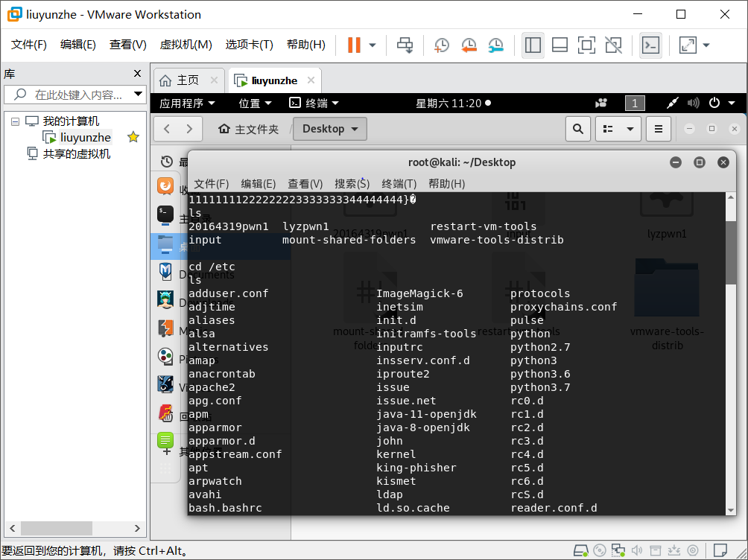Open clock showing 星期六 11:20
Screen dimensions: 748x560
pyautogui.click(x=453, y=103)
